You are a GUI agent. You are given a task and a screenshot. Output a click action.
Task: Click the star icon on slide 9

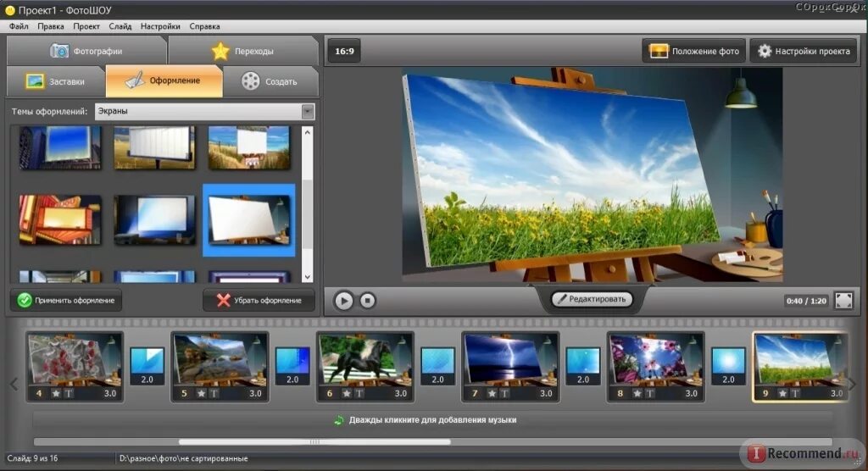tap(782, 394)
